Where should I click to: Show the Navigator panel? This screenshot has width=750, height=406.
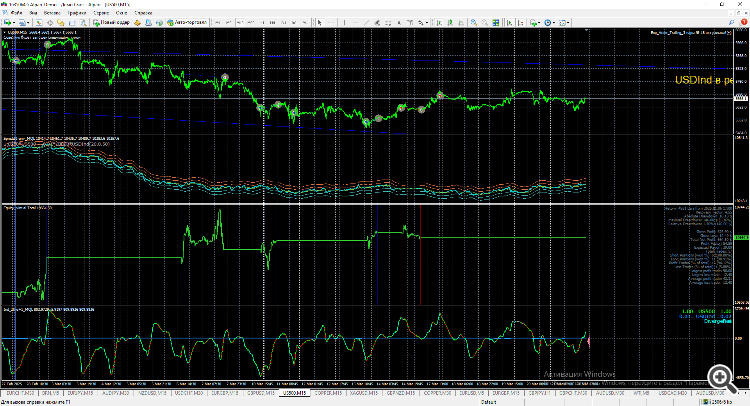(61, 22)
